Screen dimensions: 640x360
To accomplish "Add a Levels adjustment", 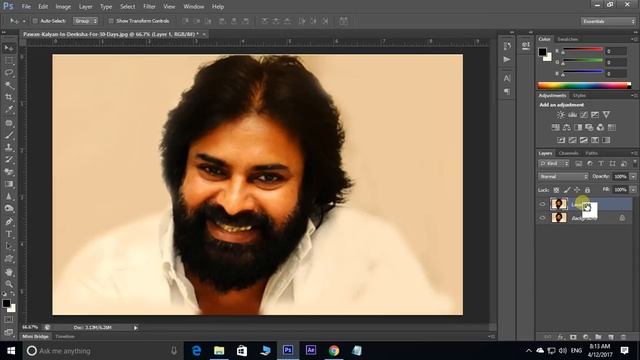I will click(572, 115).
